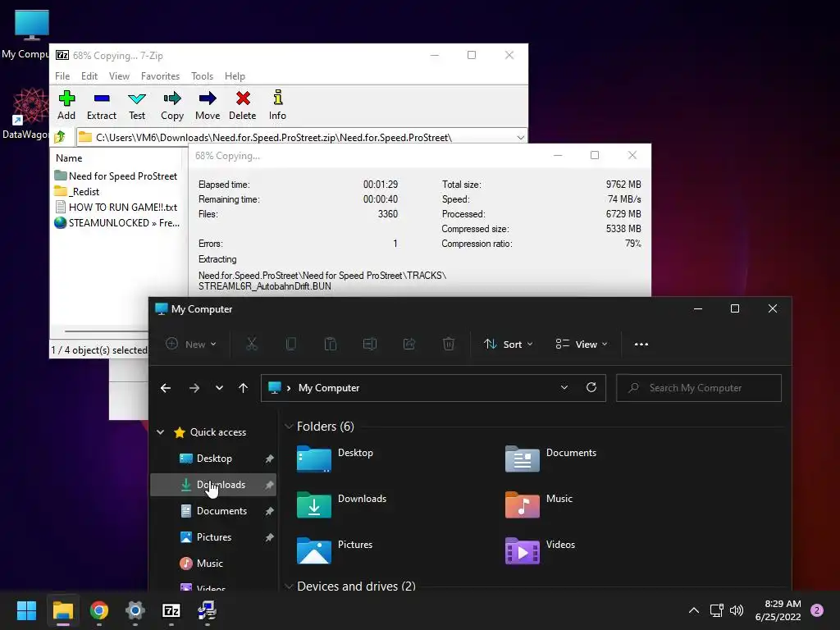Open the 7-Zip Tools menu
This screenshot has height=630, width=840.
[202, 76]
